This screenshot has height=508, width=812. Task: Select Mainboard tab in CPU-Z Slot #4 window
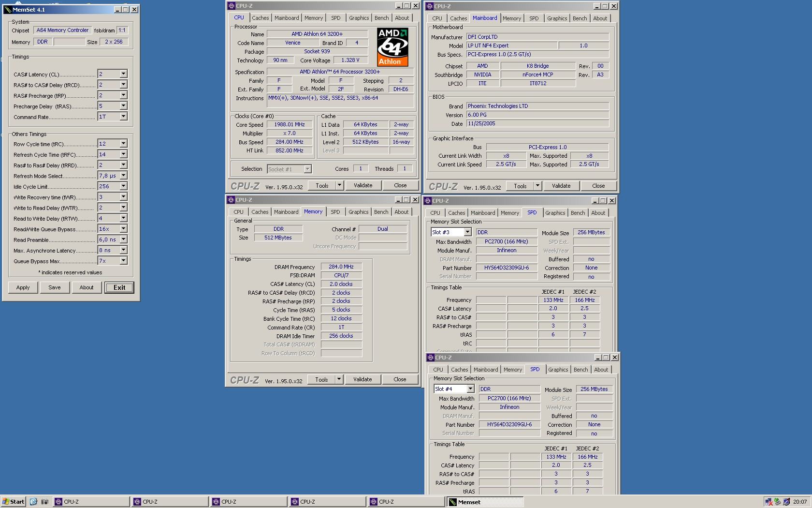click(x=486, y=370)
